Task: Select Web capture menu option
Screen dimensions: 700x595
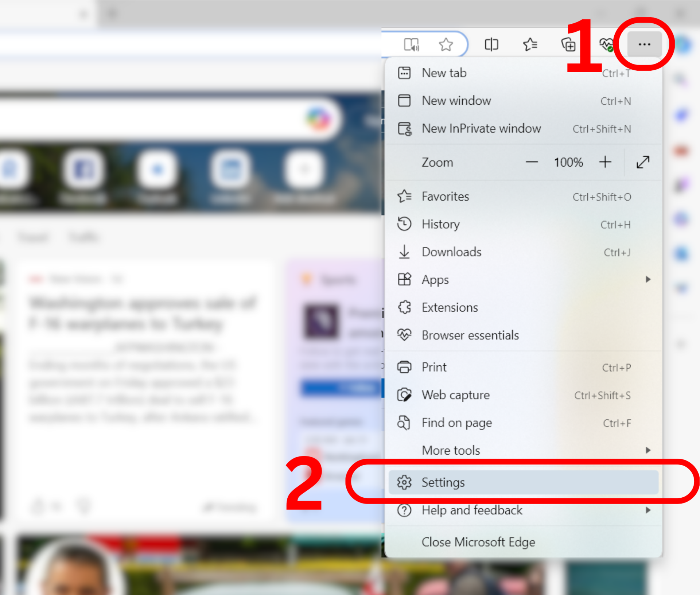Action: (456, 395)
